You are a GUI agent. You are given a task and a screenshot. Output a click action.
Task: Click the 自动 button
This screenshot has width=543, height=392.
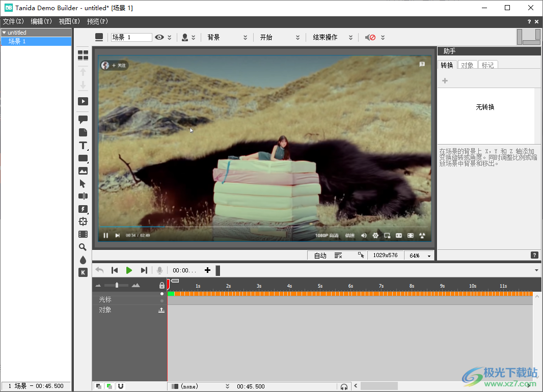320,256
